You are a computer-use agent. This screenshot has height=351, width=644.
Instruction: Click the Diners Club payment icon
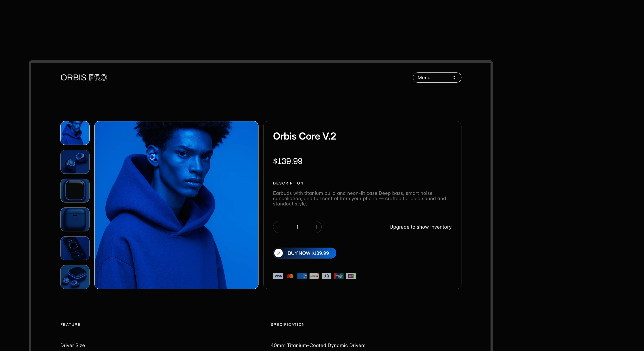coord(327,276)
